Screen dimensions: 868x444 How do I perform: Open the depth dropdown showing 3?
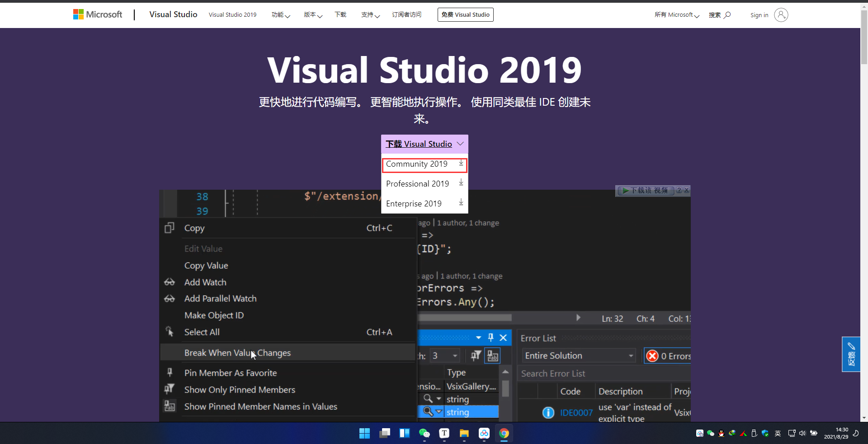(445, 356)
